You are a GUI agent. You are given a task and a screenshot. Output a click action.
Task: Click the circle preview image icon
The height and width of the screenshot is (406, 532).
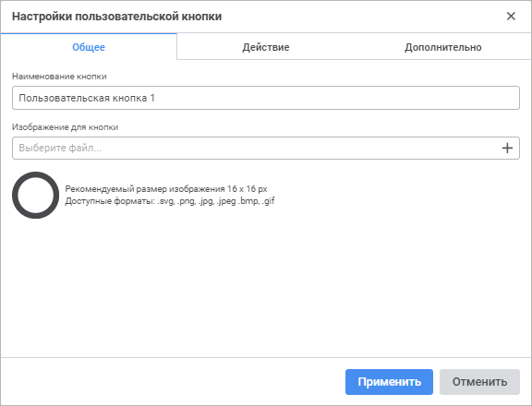point(36,196)
